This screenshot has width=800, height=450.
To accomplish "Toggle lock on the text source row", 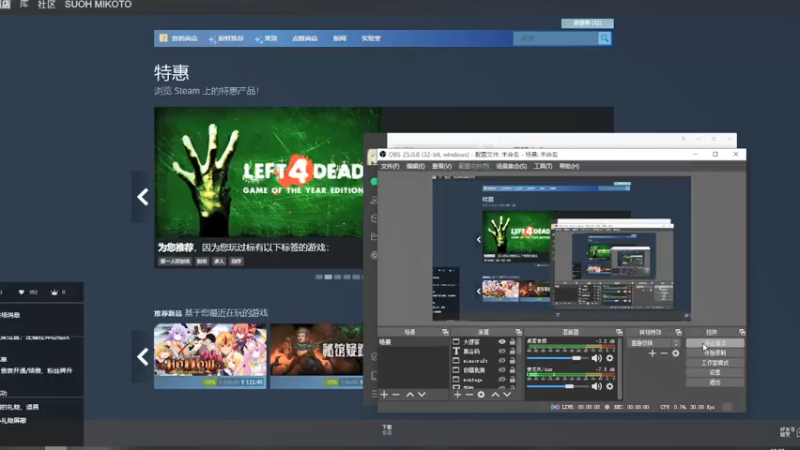I will (512, 351).
